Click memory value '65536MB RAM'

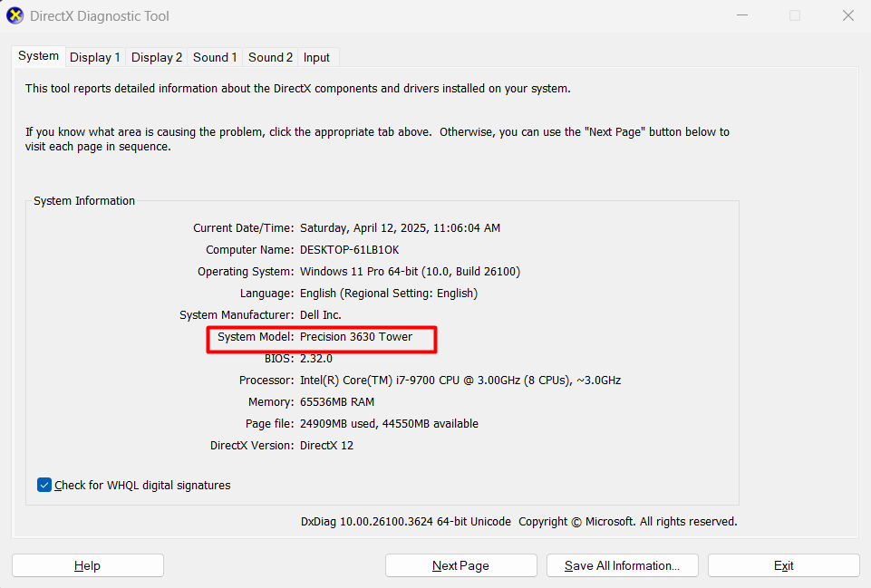(337, 402)
